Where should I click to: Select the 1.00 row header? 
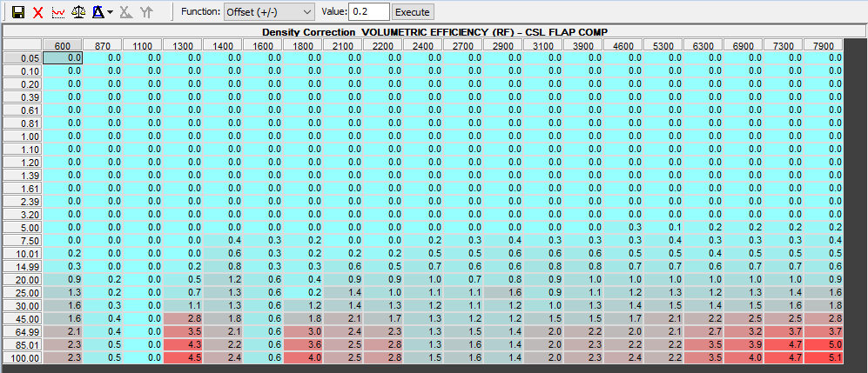[23, 136]
